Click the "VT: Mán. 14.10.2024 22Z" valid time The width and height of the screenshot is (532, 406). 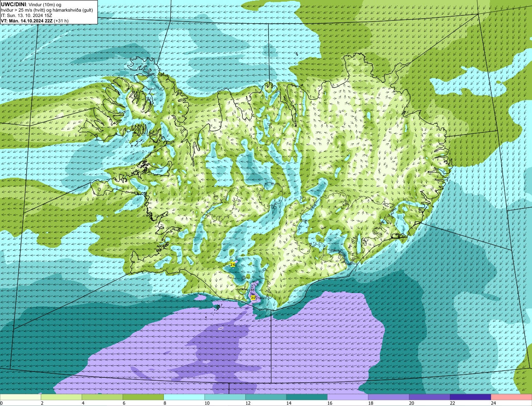pos(27,21)
